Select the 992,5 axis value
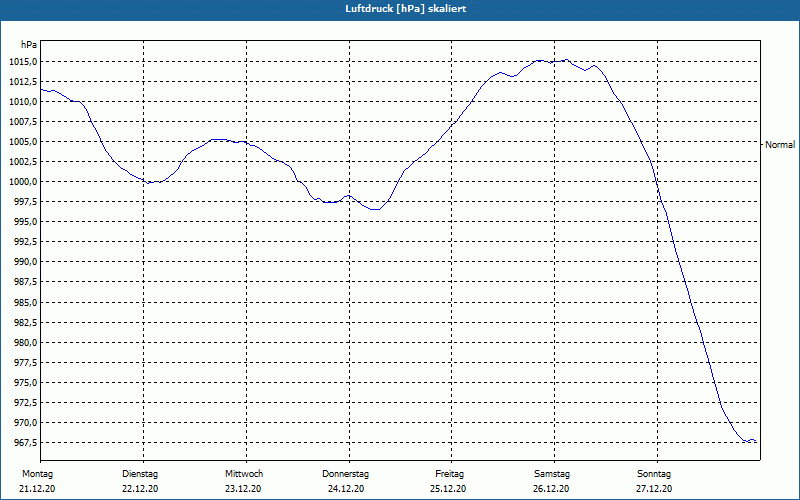 [x=25, y=242]
